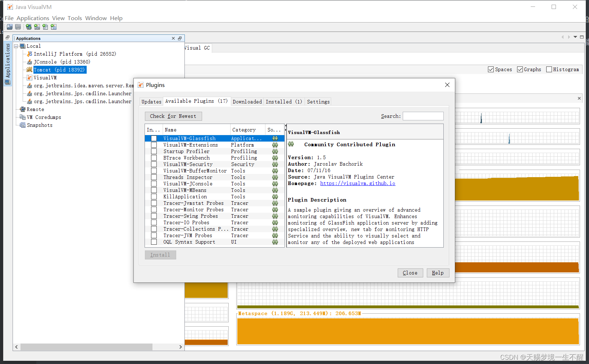Close the Applications panel with its X
The width and height of the screenshot is (589, 364).
click(x=173, y=38)
